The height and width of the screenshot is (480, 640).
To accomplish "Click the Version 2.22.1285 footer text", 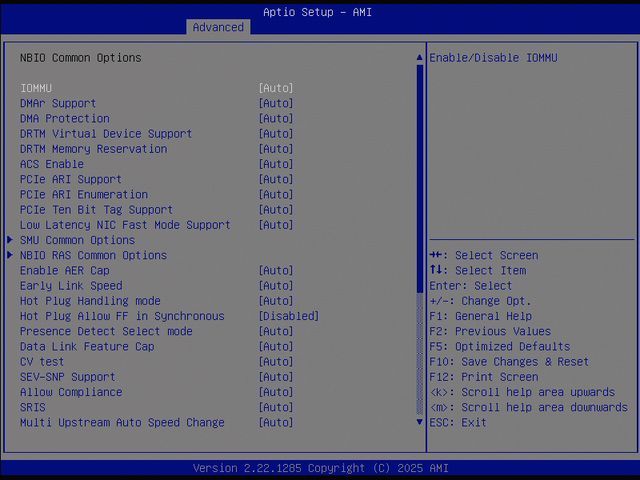I will (x=321, y=468).
